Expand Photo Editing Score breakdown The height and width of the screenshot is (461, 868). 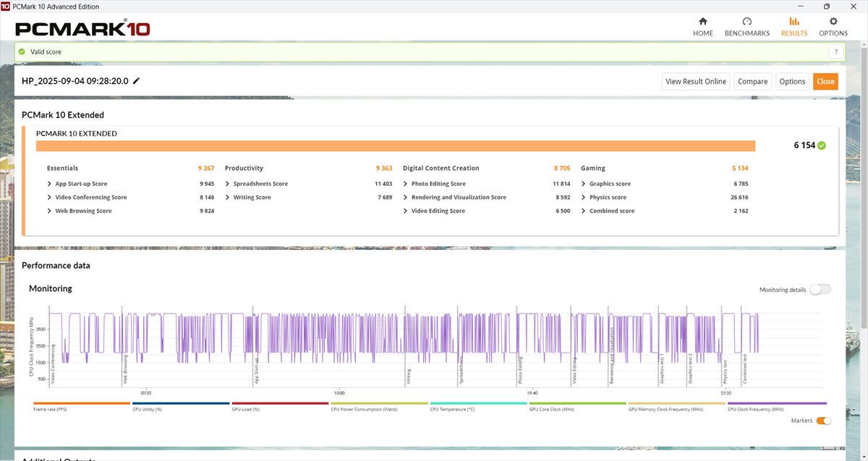405,184
